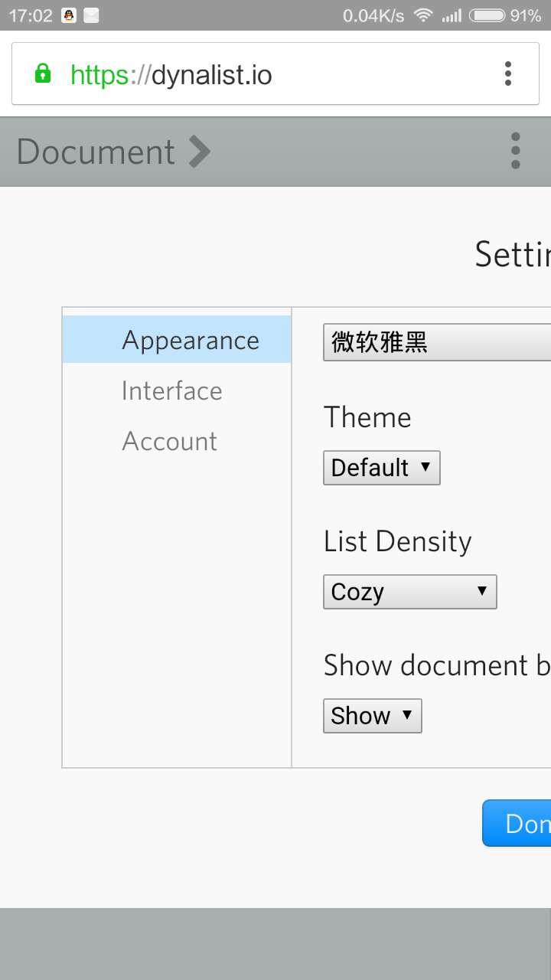Open the List Density dropdown showing Cozy

coord(409,591)
